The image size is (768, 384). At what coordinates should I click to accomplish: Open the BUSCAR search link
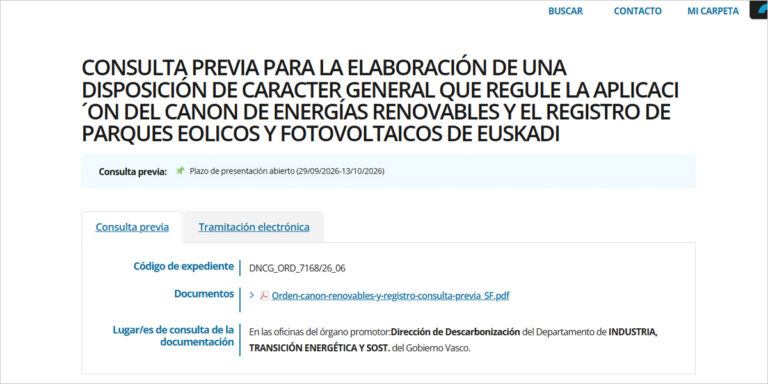[565, 11]
